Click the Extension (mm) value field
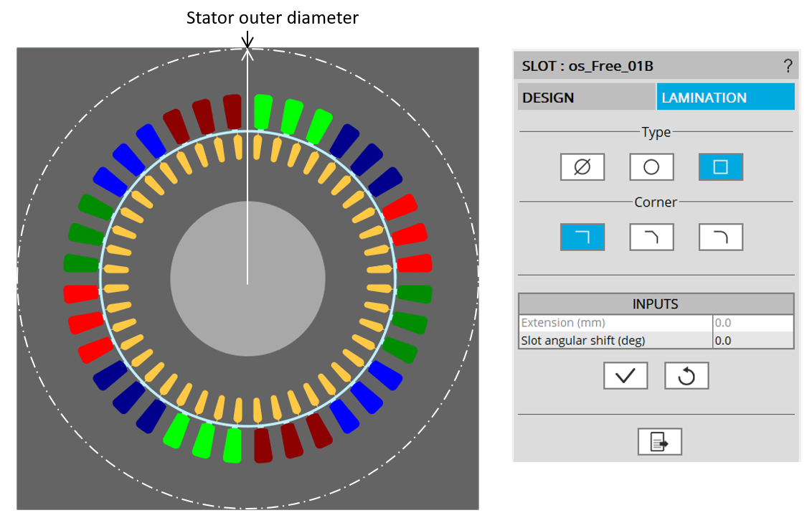This screenshot has width=812, height=523. 752,323
